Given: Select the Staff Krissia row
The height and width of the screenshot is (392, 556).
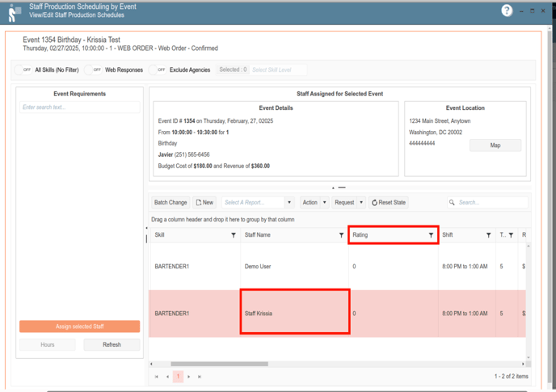Looking at the screenshot, I should [295, 313].
